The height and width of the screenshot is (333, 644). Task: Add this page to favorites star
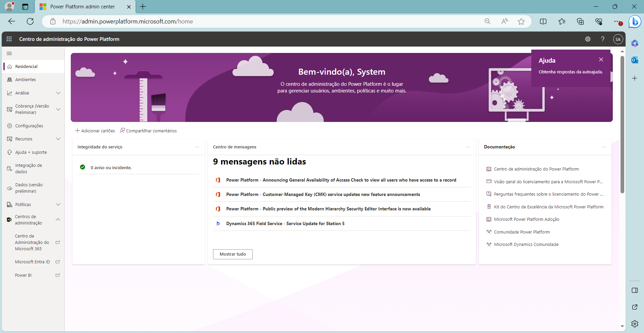521,21
